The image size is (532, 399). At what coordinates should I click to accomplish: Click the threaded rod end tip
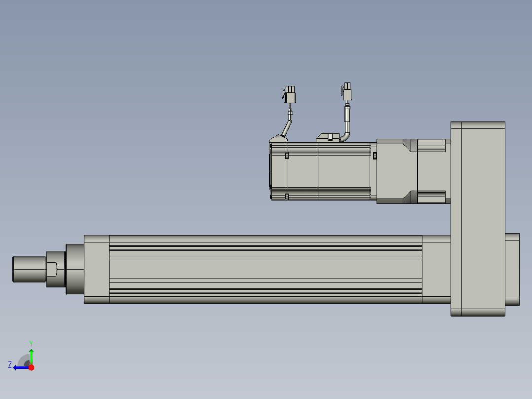click(29, 269)
